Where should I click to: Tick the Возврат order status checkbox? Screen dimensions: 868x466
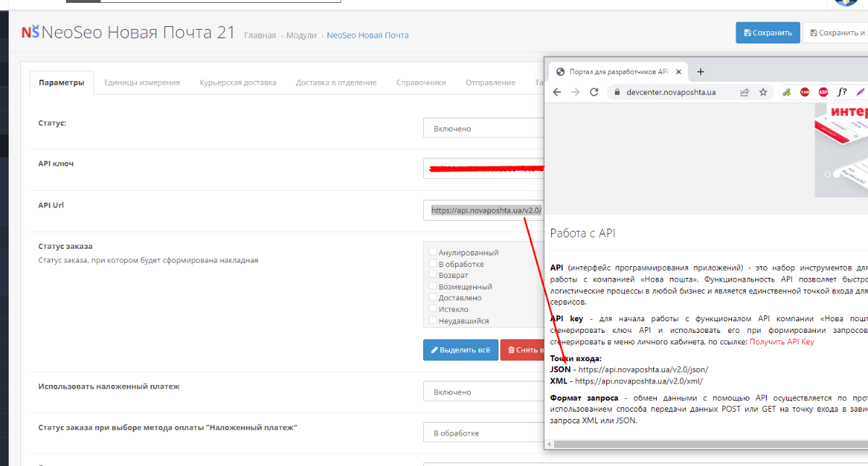click(433, 275)
